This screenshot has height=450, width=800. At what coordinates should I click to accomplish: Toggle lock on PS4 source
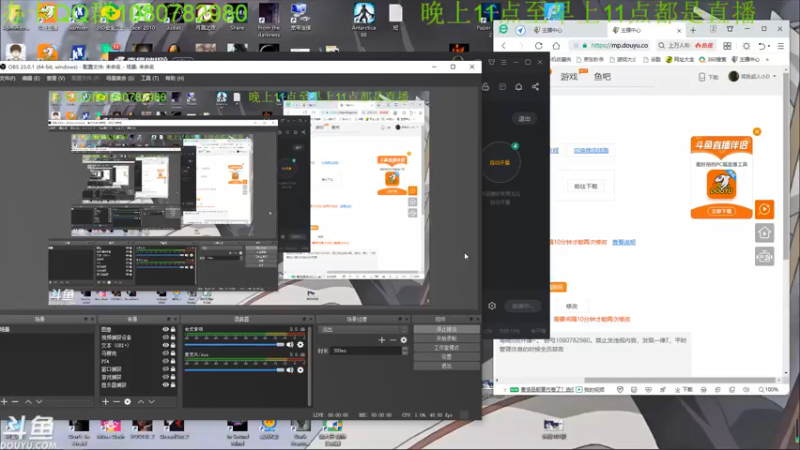click(173, 361)
